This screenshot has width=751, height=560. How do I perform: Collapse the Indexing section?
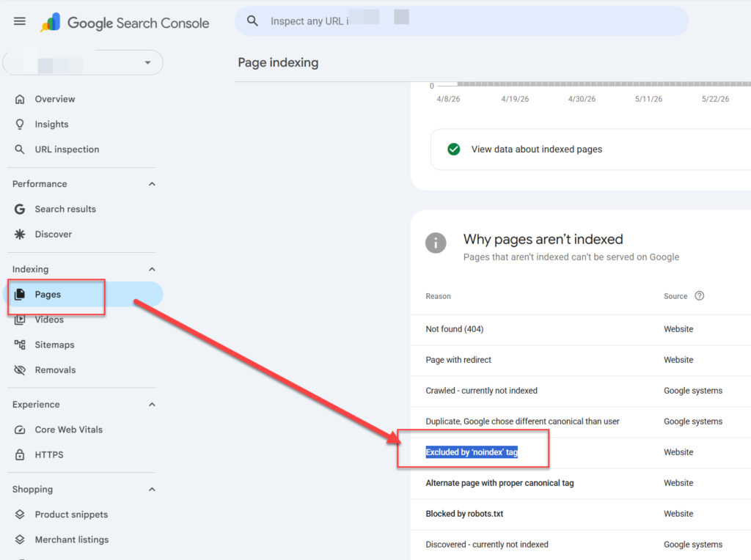(x=152, y=269)
